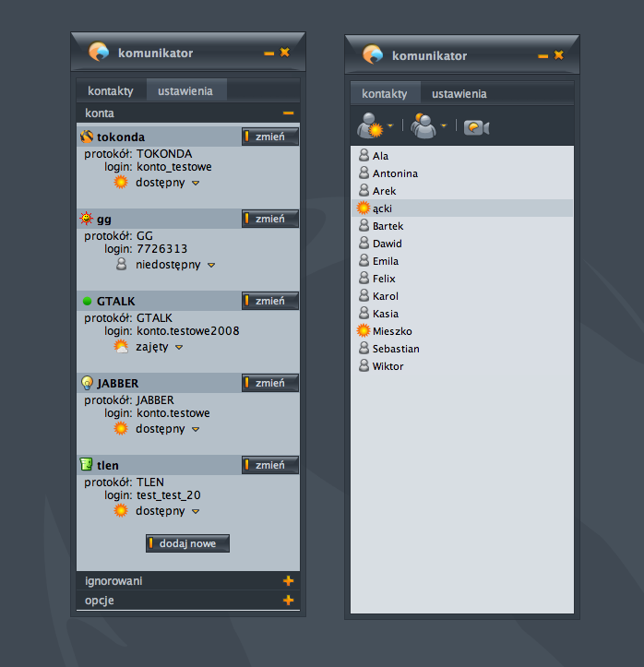Click offline icon next to Wiktor

(364, 365)
